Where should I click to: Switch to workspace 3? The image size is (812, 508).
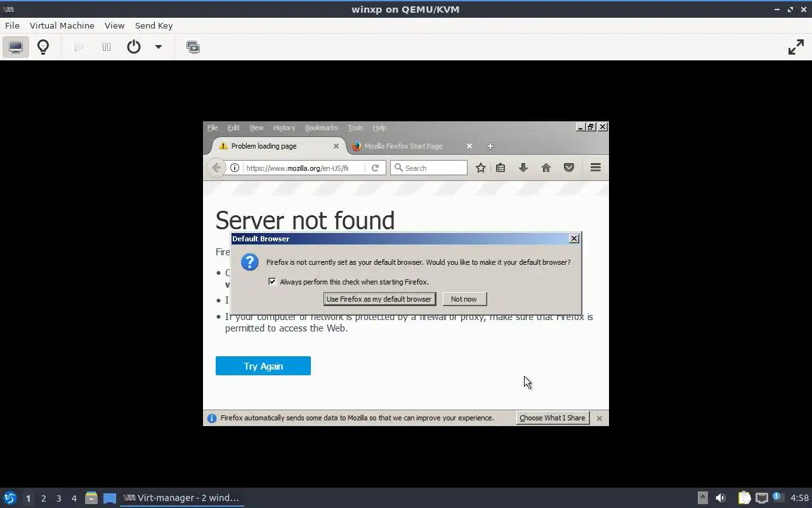click(58, 498)
